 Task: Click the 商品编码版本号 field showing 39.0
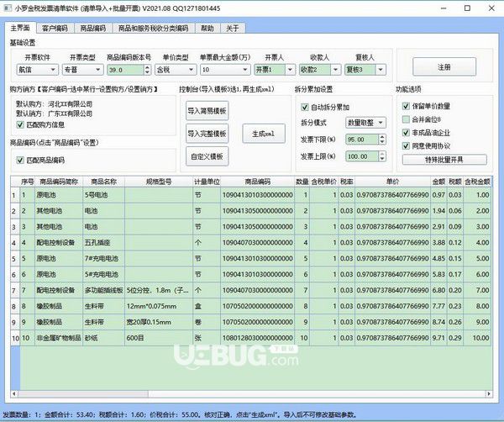(125, 70)
